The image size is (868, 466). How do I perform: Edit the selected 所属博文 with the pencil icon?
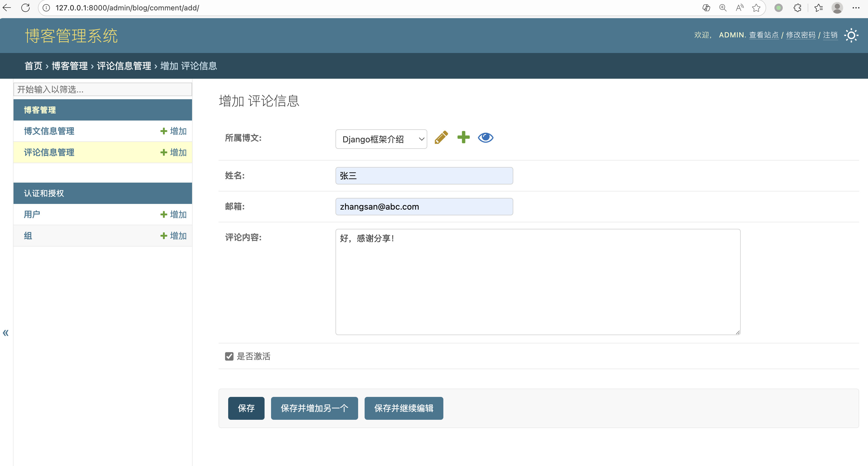pyautogui.click(x=441, y=138)
